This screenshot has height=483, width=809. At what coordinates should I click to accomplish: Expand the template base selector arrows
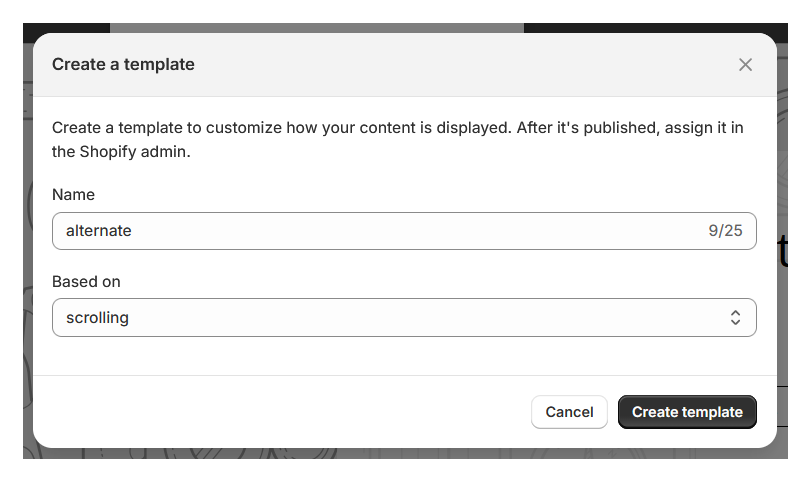point(735,318)
